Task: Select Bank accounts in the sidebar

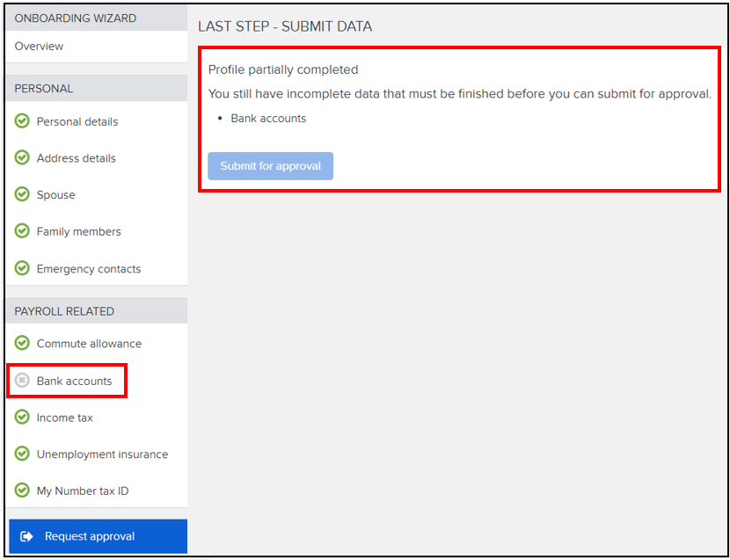Action: pos(74,381)
